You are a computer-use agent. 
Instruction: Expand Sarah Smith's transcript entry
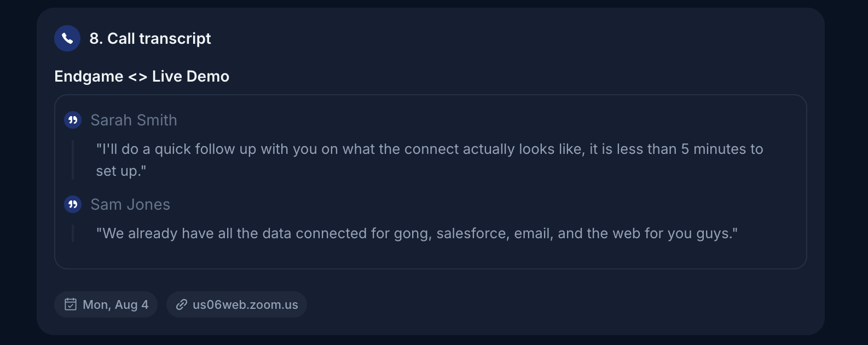134,120
